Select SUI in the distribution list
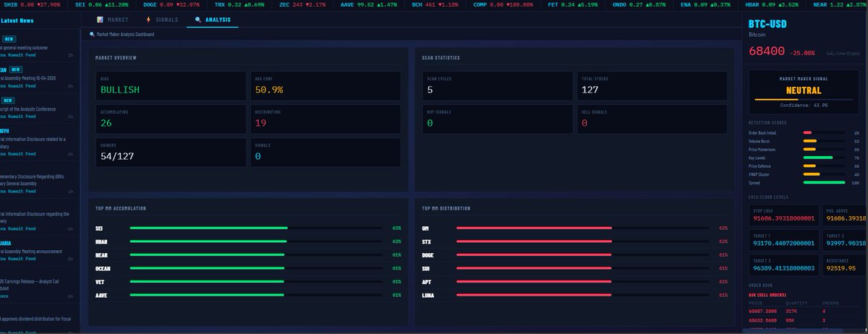 pyautogui.click(x=575, y=268)
